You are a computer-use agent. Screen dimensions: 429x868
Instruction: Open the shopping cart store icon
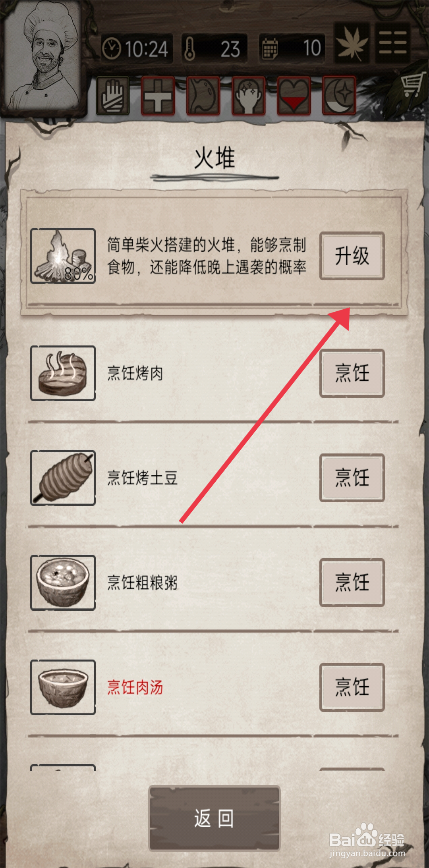click(412, 85)
